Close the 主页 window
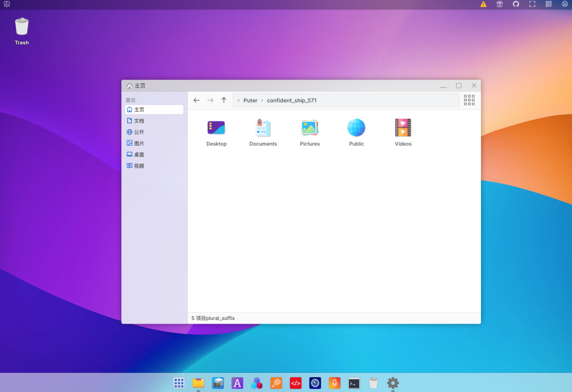Screen dimensions: 572x392 coord(474,86)
